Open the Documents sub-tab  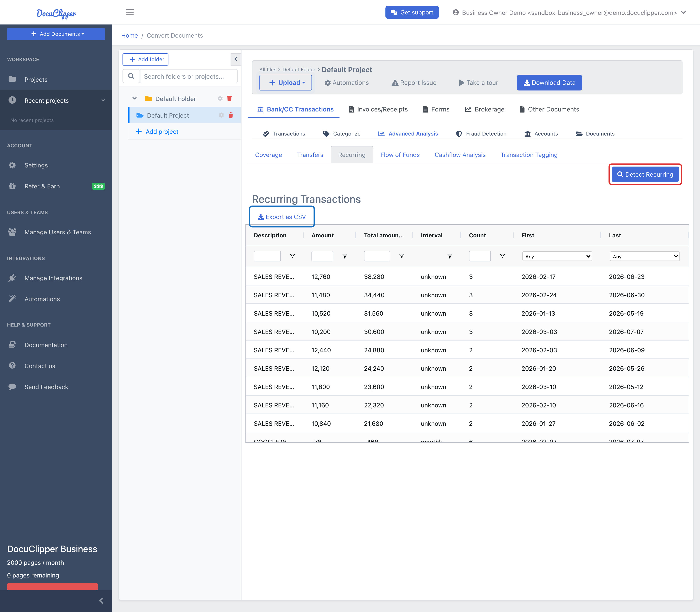point(595,134)
